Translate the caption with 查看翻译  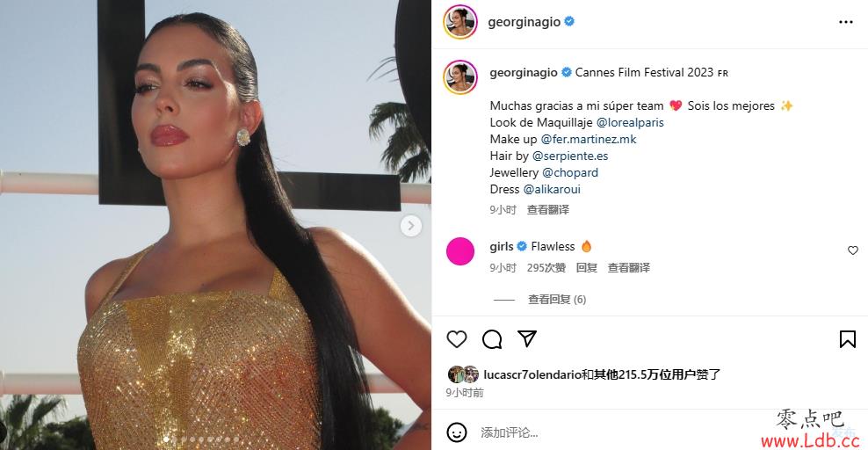[548, 210]
